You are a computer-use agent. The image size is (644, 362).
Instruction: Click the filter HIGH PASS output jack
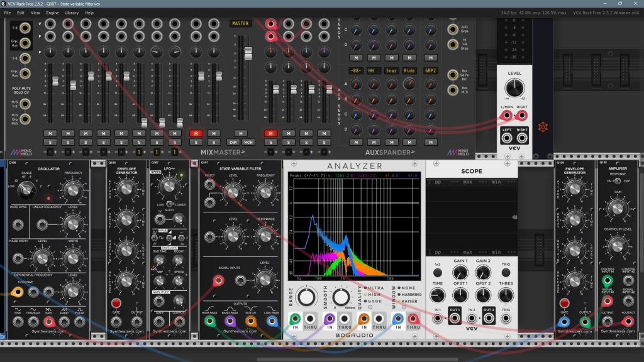click(209, 321)
